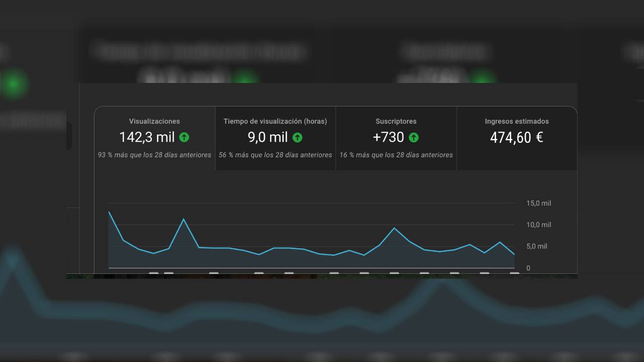Viewport: 644px width, 362px height.
Task: Click the second tall peak on the line chart
Action: point(184,219)
